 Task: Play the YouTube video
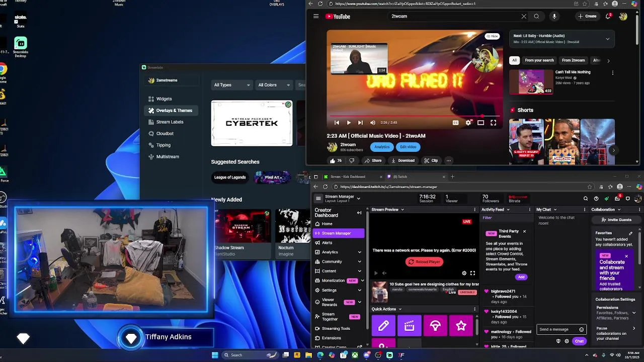click(x=349, y=123)
